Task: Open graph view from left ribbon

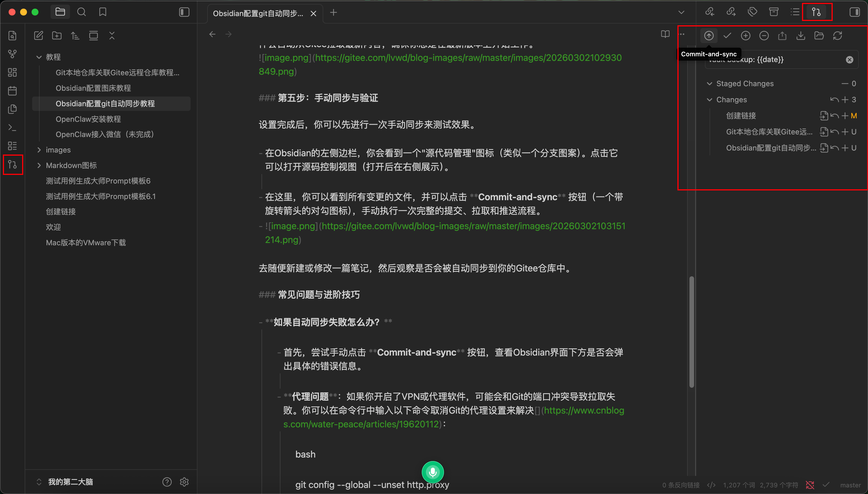Action: click(x=13, y=54)
